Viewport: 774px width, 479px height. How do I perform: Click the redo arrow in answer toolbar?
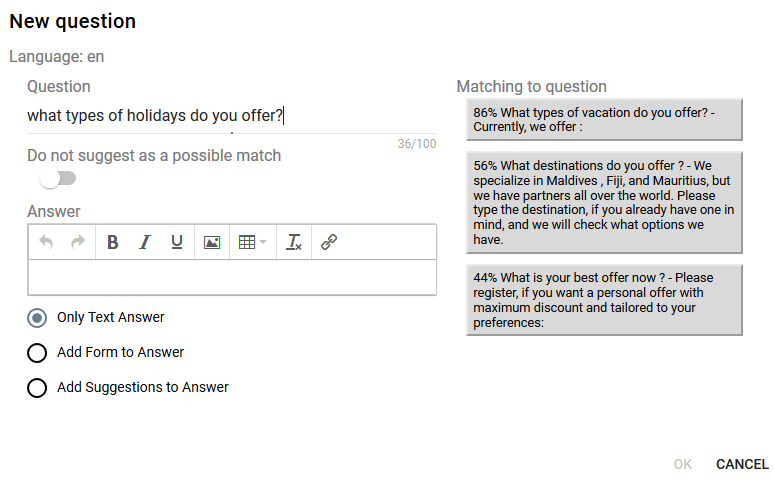tap(77, 242)
